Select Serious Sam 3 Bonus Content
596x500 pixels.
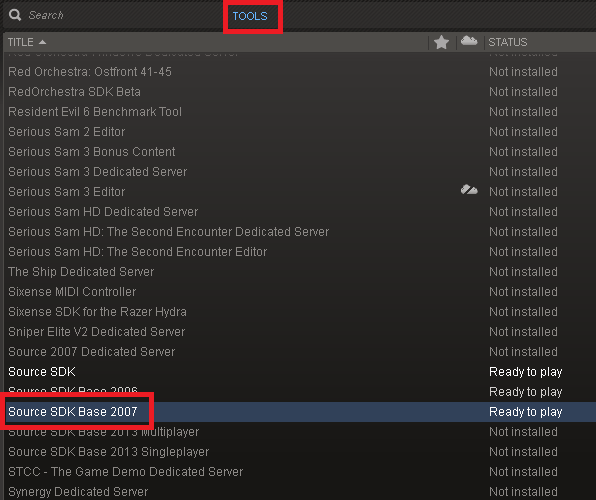click(x=92, y=152)
